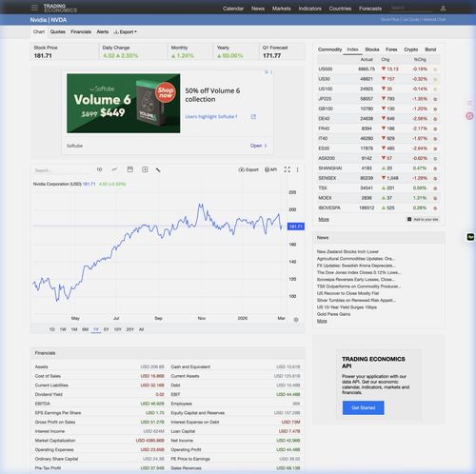The image size is (476, 474).
Task: Click the chart Export cloud button
Action: click(248, 169)
